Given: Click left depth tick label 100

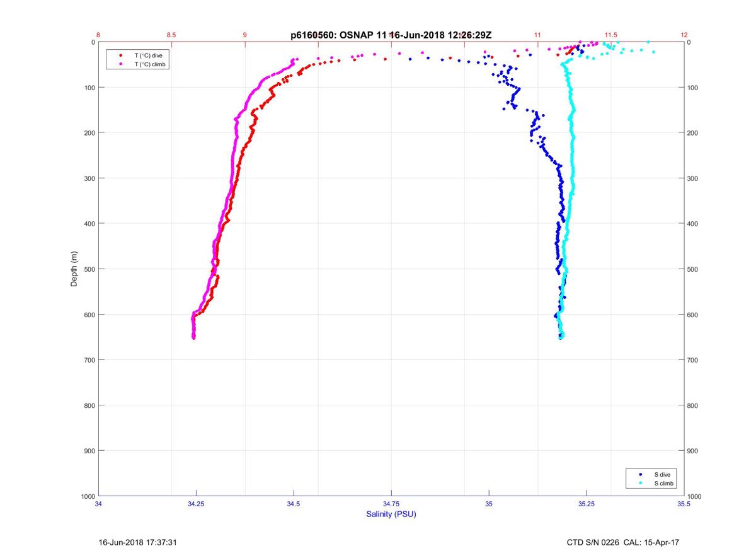Looking at the screenshot, I should [x=89, y=88].
